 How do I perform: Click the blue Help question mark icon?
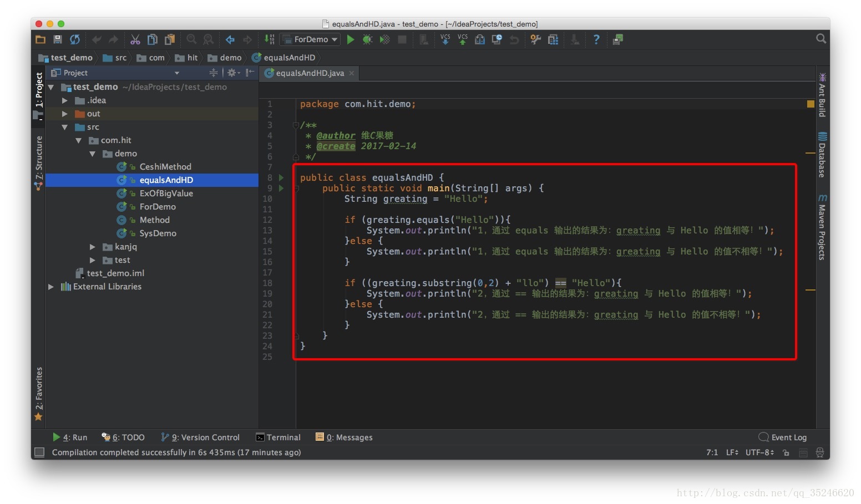click(x=596, y=39)
